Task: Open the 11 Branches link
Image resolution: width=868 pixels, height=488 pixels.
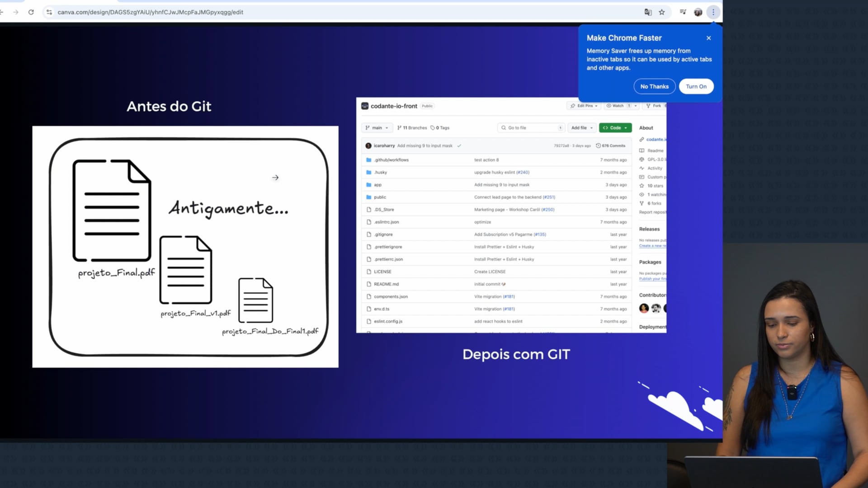Action: click(x=412, y=128)
